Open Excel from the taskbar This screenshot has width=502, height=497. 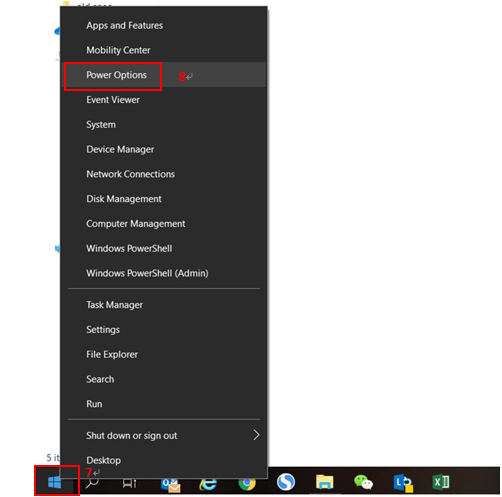(441, 482)
